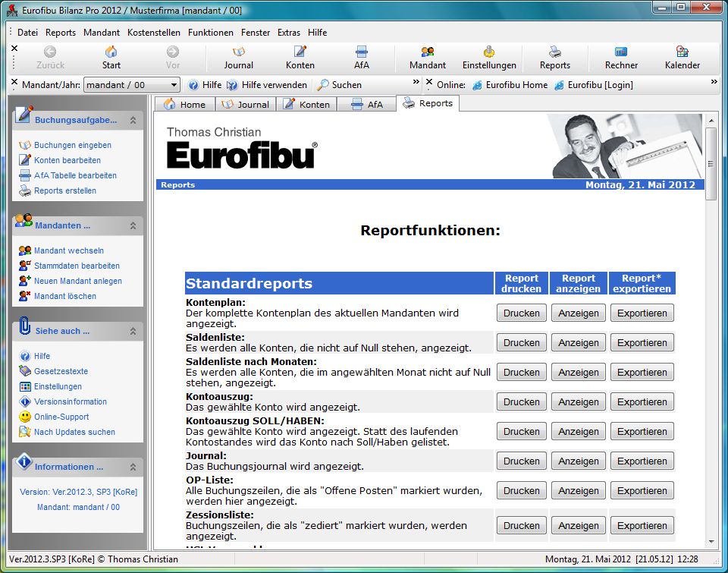Open Gesetzestexte from Siehe auch
Image resolution: width=728 pixels, height=573 pixels.
(x=53, y=371)
